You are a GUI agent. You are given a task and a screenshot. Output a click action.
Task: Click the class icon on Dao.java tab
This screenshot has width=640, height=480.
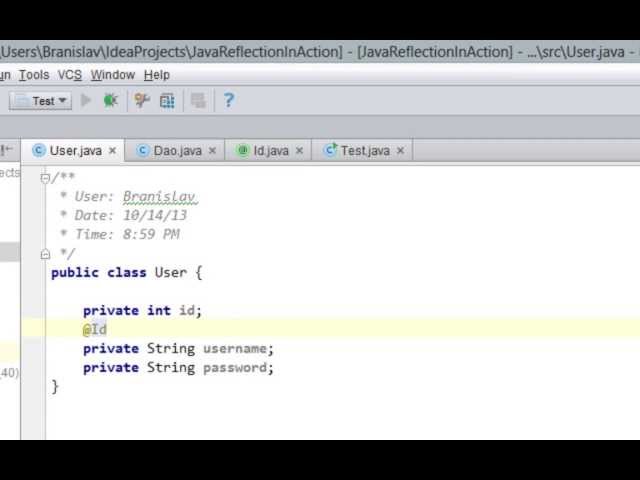click(x=142, y=151)
